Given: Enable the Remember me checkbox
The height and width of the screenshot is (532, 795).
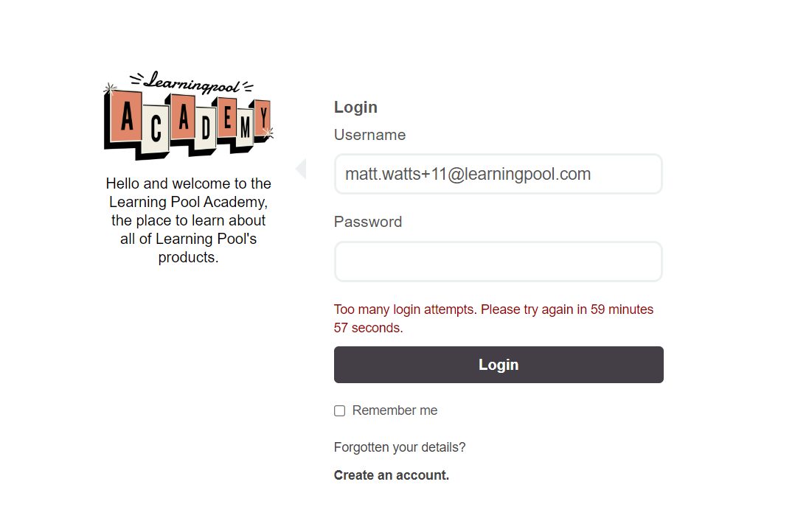Looking at the screenshot, I should (339, 411).
